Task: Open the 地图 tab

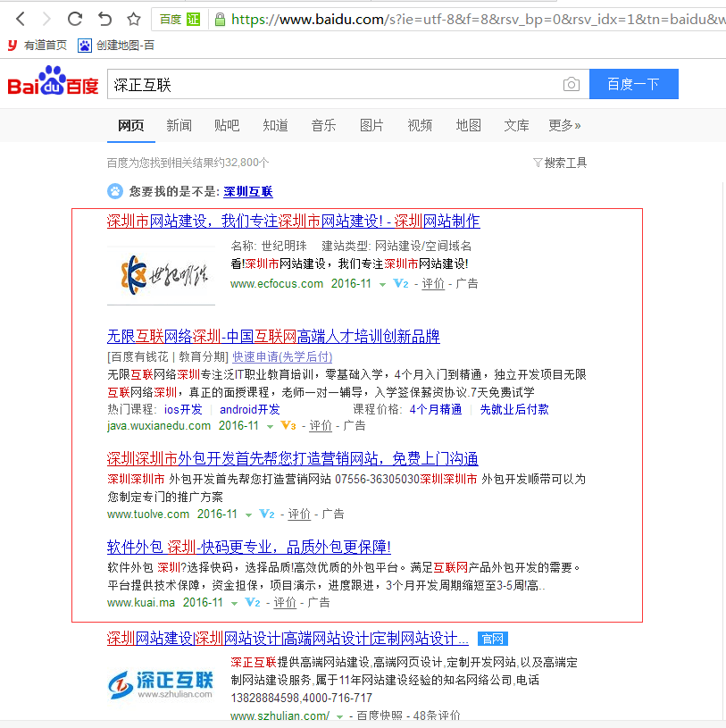Action: pos(468,125)
